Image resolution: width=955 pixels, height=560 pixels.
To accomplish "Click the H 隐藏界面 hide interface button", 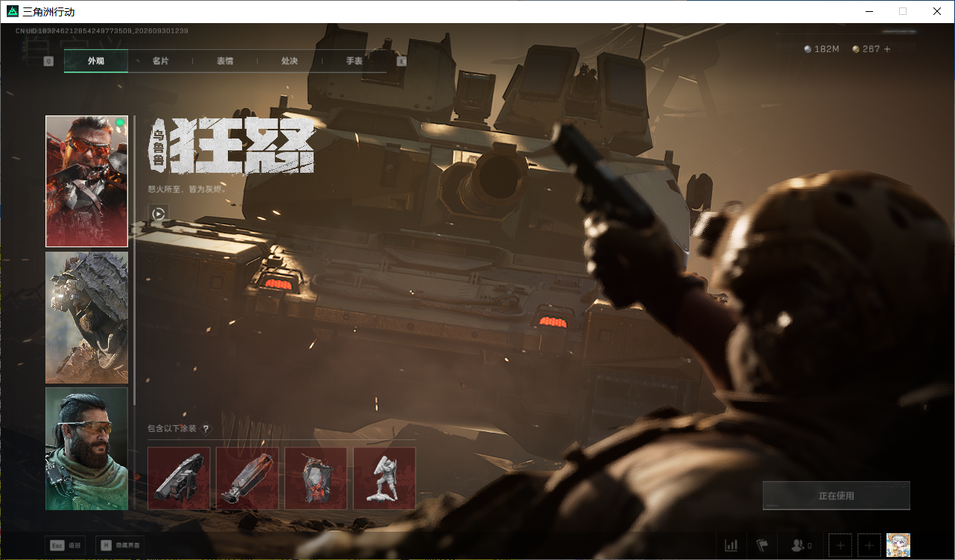I will point(120,545).
